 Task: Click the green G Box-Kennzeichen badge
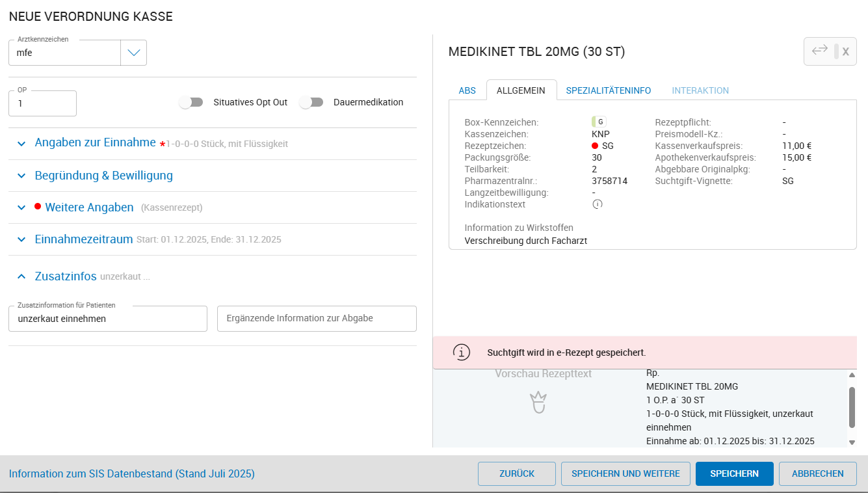[599, 122]
